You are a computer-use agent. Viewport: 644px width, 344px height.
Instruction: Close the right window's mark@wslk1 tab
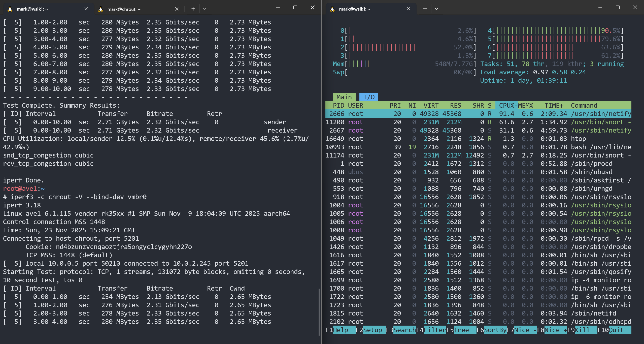click(x=409, y=9)
